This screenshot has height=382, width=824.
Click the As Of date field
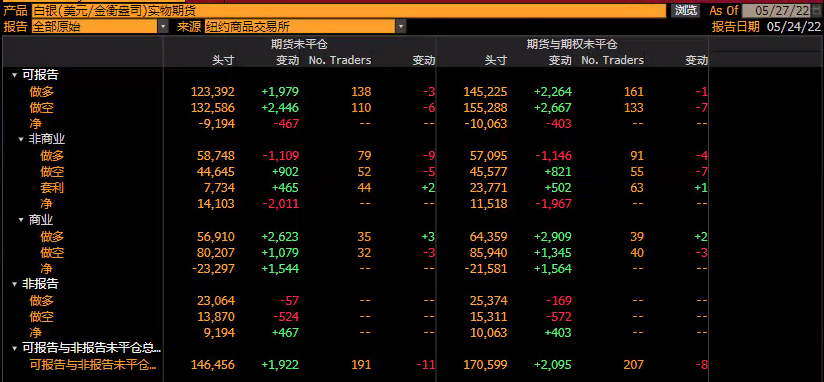pos(775,11)
